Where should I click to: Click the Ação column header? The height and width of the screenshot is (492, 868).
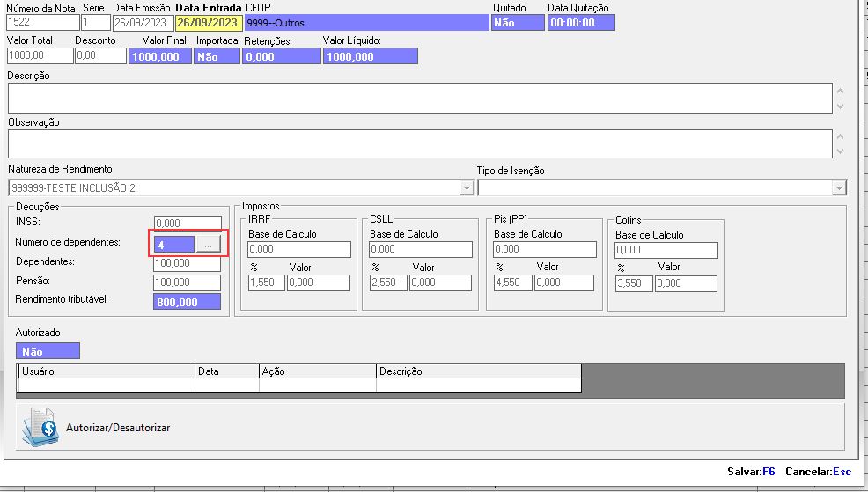[x=319, y=371]
